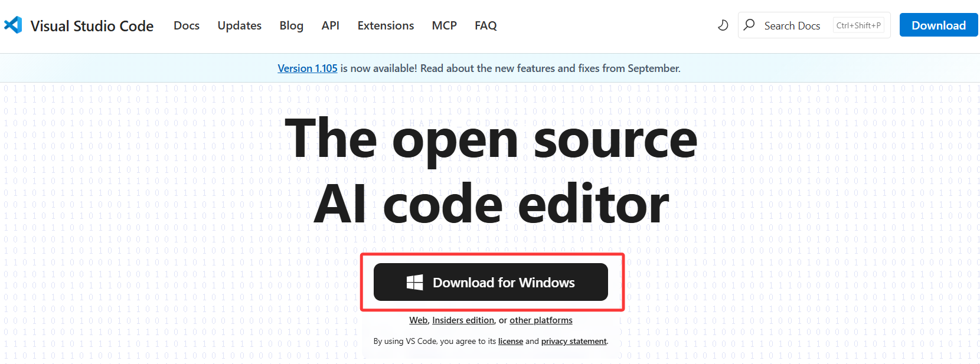This screenshot has width=980, height=364.
Task: Click the Search Docs field
Action: coord(814,25)
